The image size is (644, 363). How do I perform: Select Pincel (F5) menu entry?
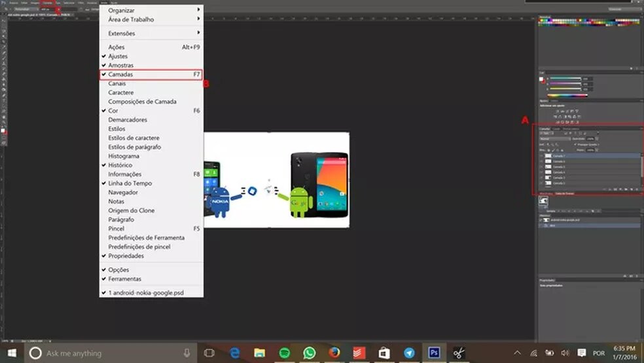[x=151, y=228]
